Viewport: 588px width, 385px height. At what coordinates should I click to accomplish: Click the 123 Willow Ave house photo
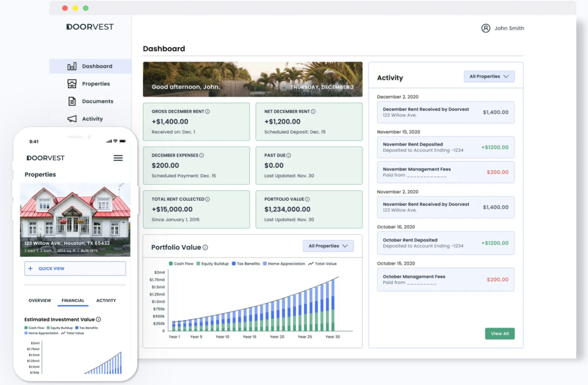pos(75,219)
